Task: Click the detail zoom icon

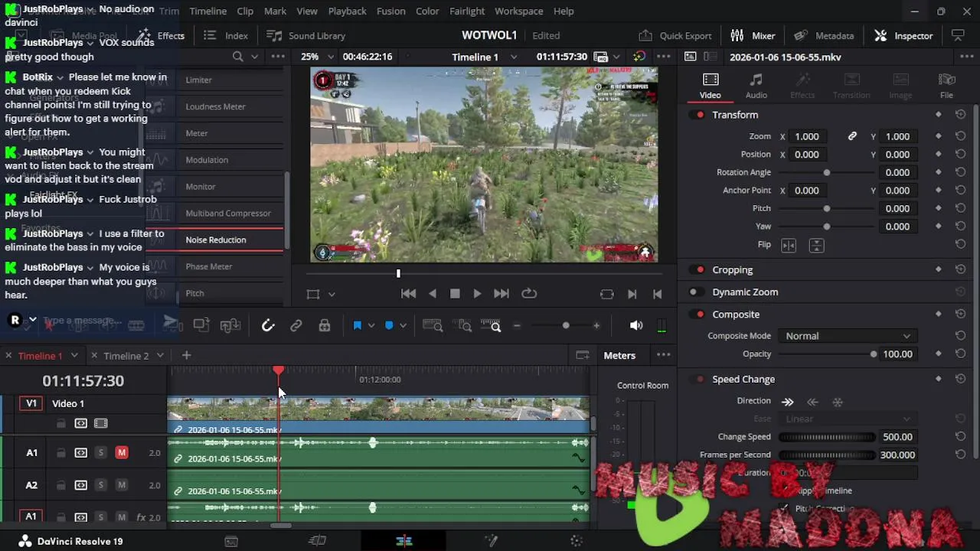Action: coord(464,326)
